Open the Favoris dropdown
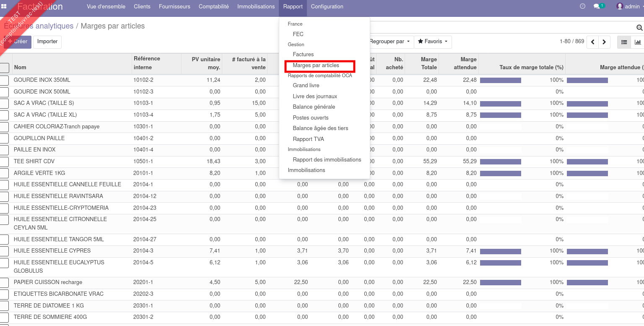Viewport: 644px width, 326px height. click(432, 42)
